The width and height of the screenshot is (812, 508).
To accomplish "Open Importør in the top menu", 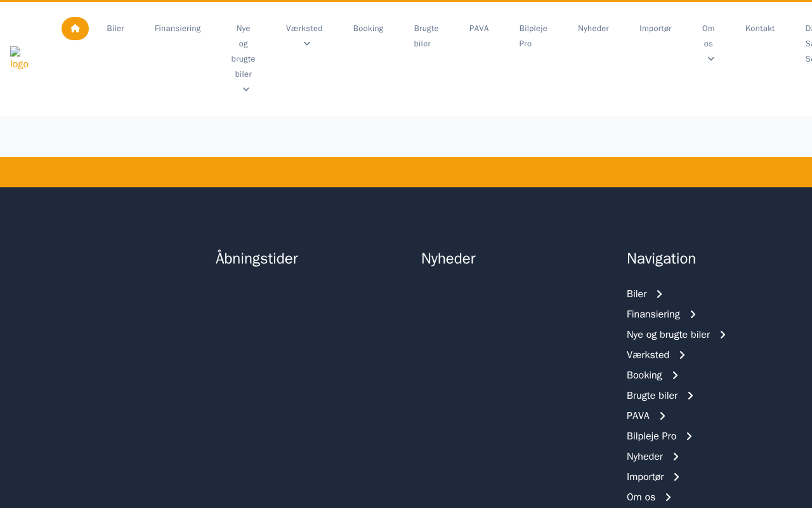I will coord(655,29).
